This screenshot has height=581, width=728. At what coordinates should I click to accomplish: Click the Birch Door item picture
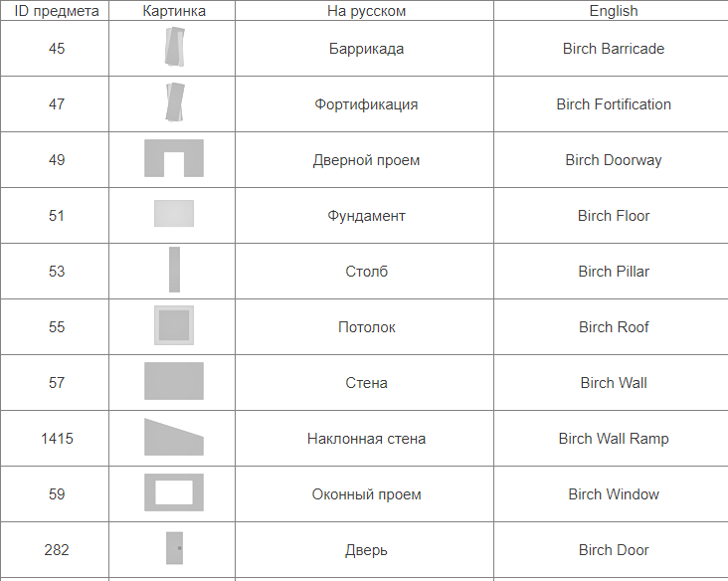(174, 548)
